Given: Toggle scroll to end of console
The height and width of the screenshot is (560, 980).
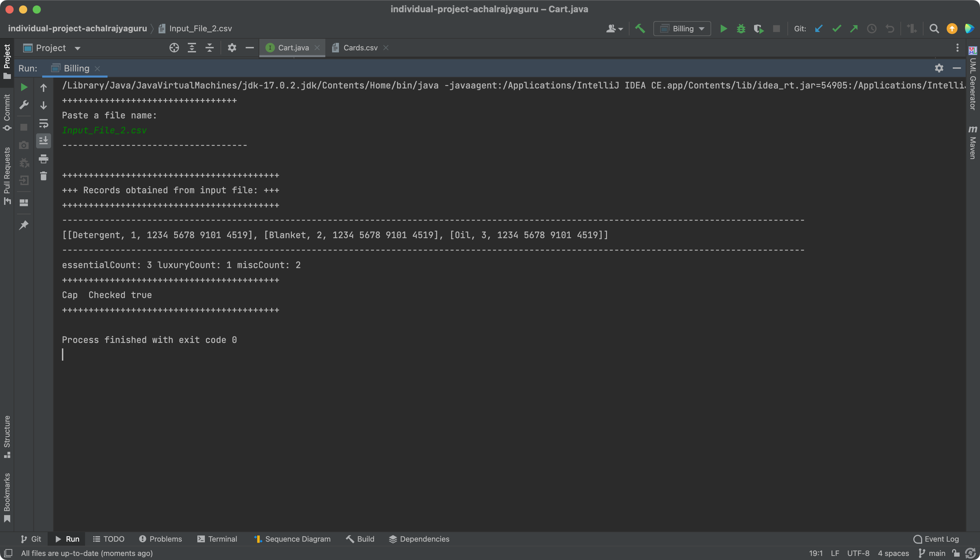Looking at the screenshot, I should [x=44, y=141].
